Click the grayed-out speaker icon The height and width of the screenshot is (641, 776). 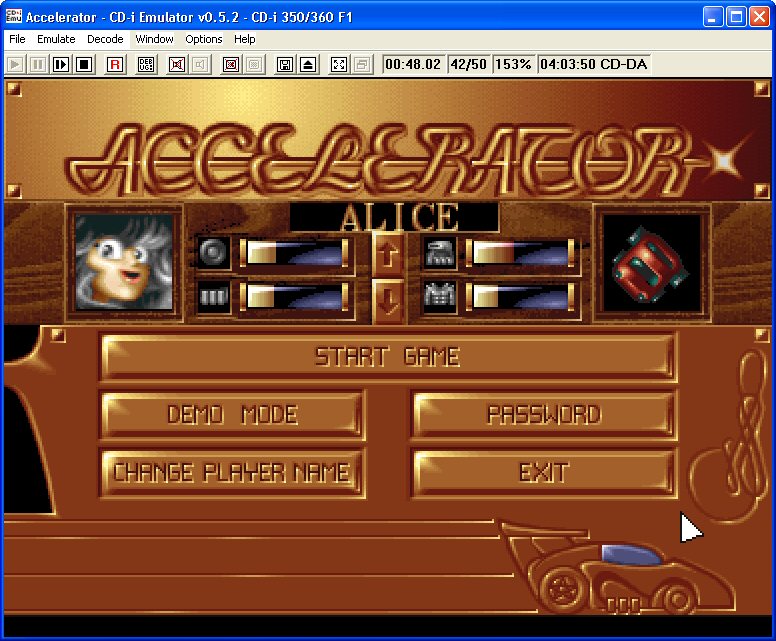click(200, 64)
